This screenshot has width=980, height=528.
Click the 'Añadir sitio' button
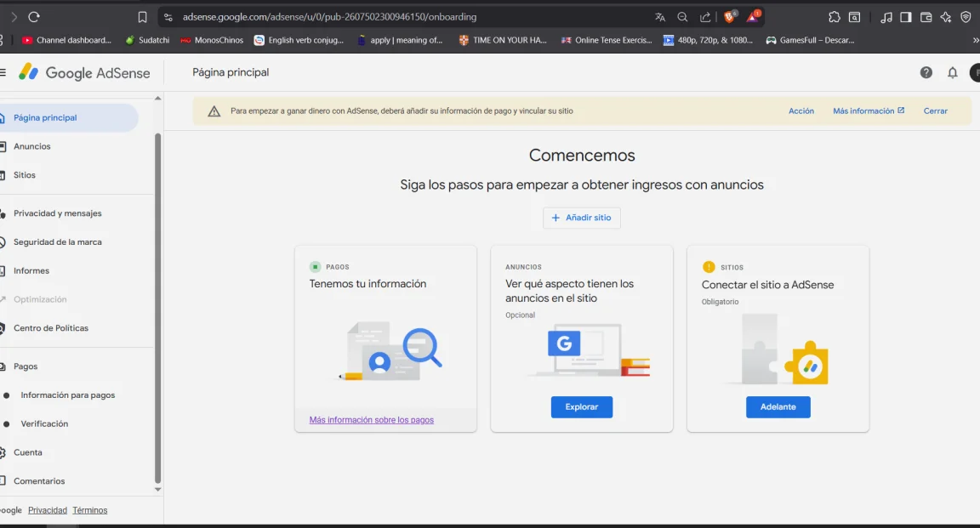click(582, 218)
